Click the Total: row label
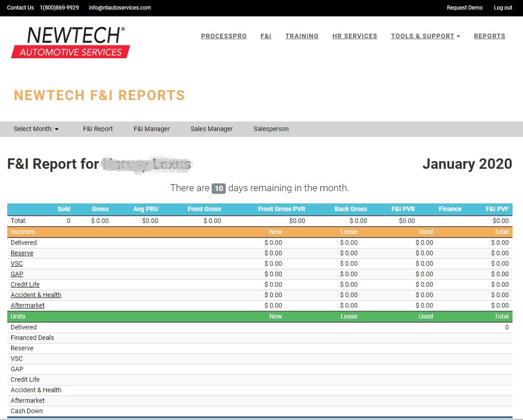523x420 pixels. (19, 221)
